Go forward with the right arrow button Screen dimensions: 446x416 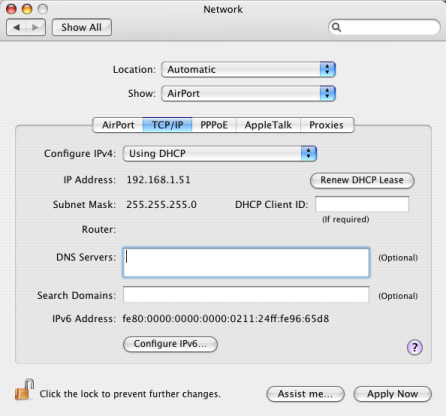[x=36, y=27]
